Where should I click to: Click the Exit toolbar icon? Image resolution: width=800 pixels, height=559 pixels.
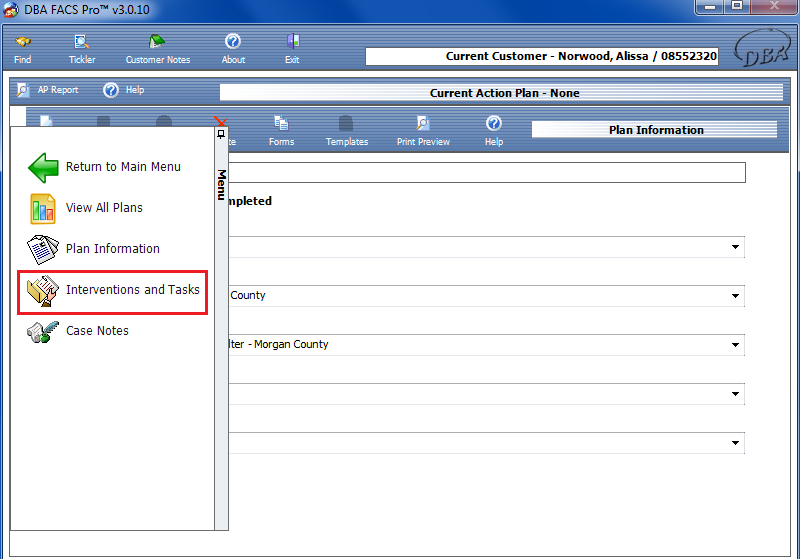tap(292, 48)
